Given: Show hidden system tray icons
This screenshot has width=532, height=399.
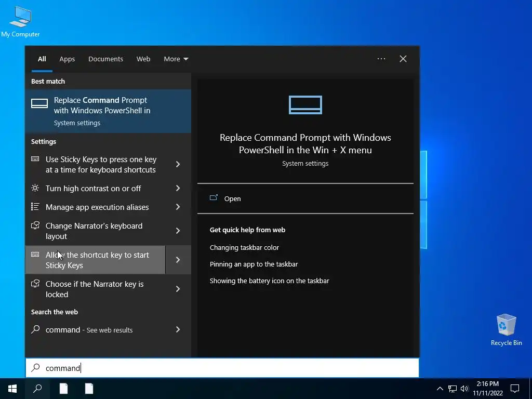Looking at the screenshot, I should tap(440, 389).
